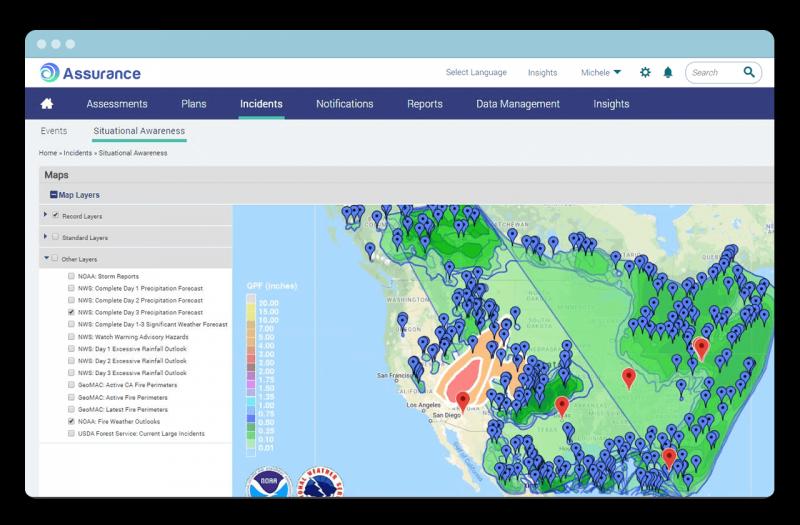Click the 20.00 inch QPF legend swatch
This screenshot has height=525, width=800.
point(251,300)
